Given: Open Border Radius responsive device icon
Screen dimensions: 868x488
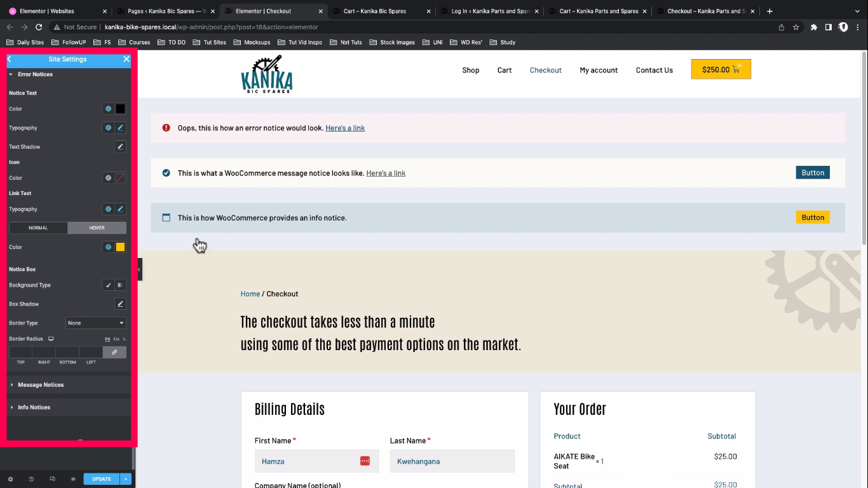Looking at the screenshot, I should [51, 339].
